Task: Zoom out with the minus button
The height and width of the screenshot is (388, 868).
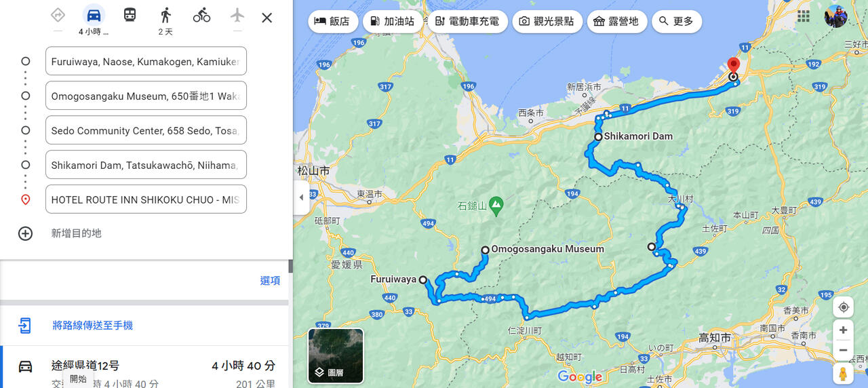Action: [x=844, y=350]
